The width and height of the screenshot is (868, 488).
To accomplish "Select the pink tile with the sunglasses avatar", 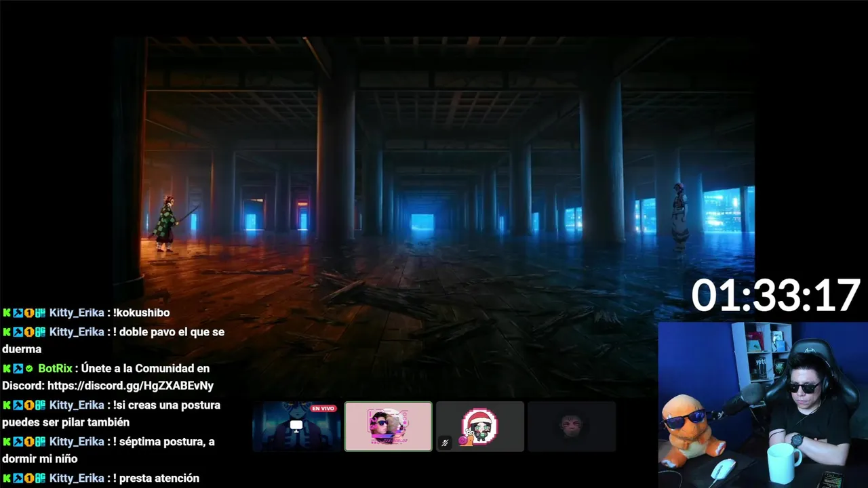I will coord(388,426).
